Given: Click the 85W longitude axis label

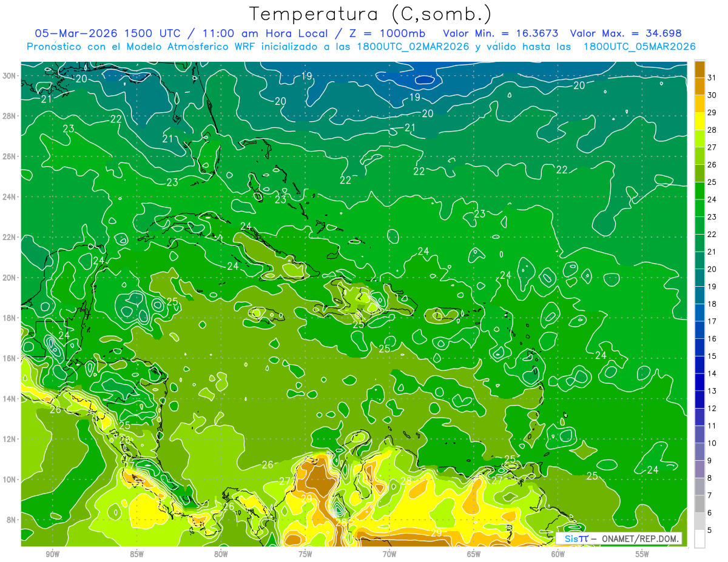Looking at the screenshot, I should point(136,554).
